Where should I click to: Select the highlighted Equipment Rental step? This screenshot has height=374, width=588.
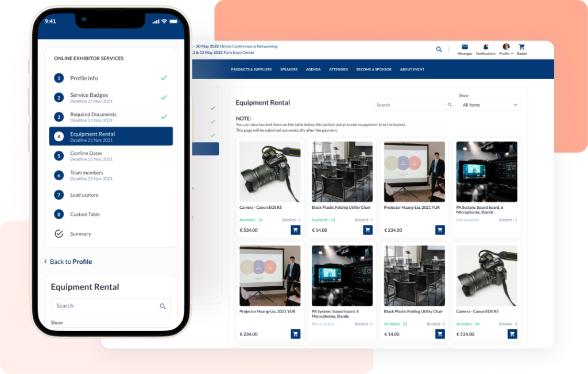(x=111, y=136)
